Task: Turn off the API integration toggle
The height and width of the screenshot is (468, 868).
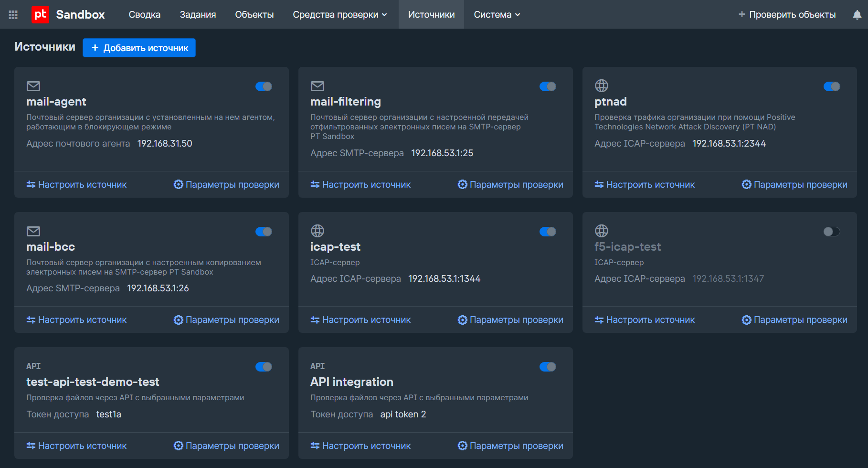Action: click(x=548, y=367)
